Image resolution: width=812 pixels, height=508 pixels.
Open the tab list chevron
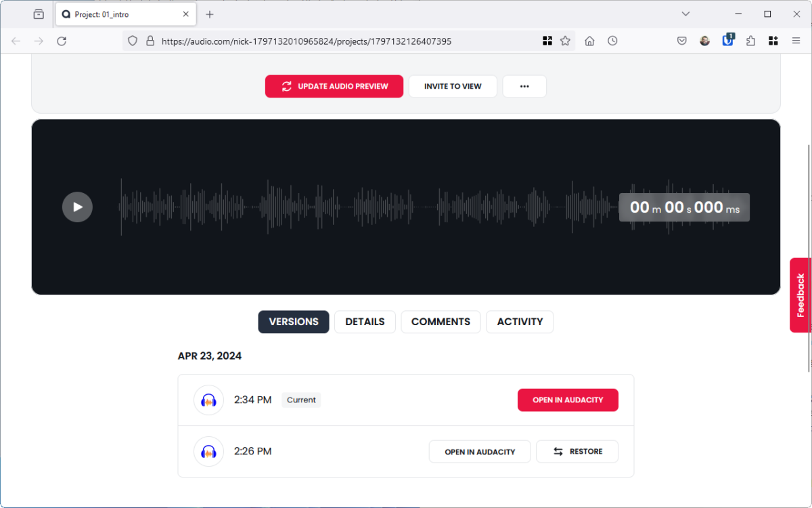click(685, 14)
